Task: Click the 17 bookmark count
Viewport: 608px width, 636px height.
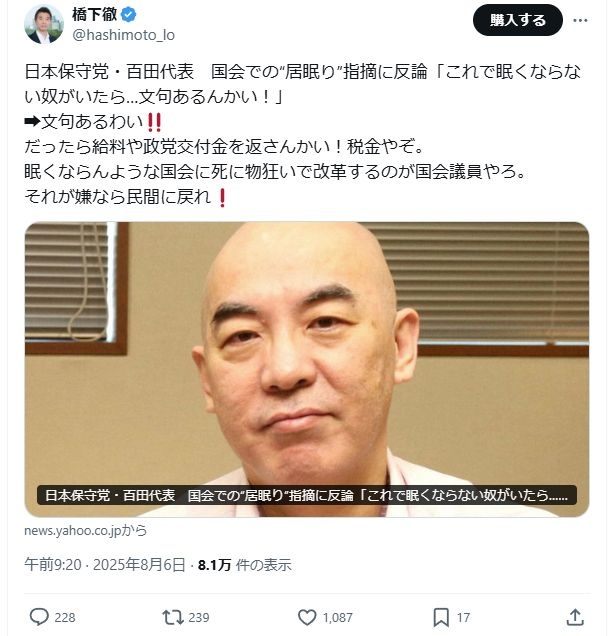Action: pyautogui.click(x=463, y=617)
